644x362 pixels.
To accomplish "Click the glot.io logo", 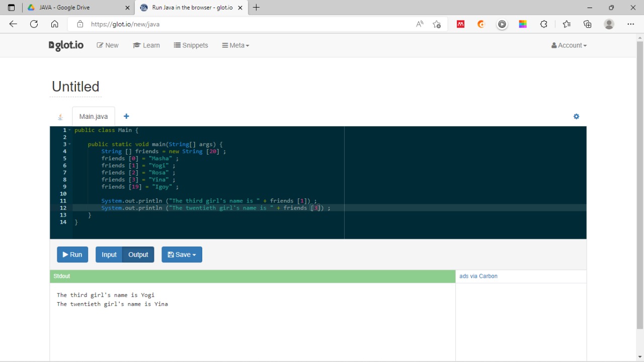I will point(66,45).
